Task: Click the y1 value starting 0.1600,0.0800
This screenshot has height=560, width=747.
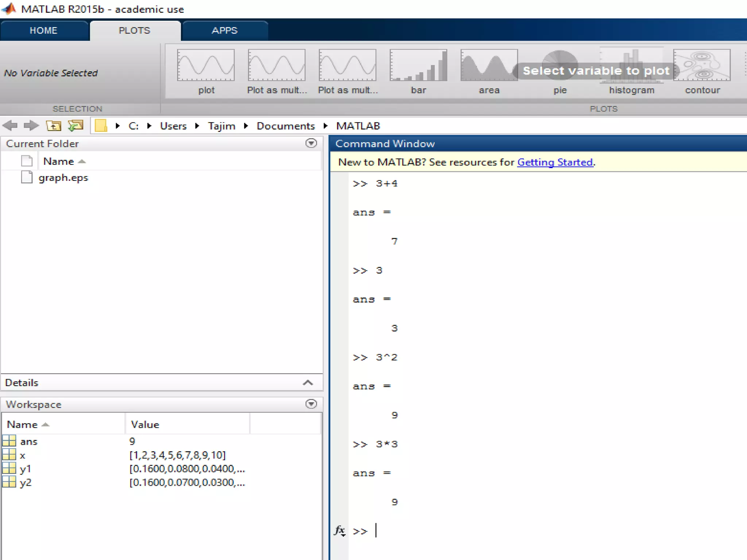Action: (x=187, y=469)
